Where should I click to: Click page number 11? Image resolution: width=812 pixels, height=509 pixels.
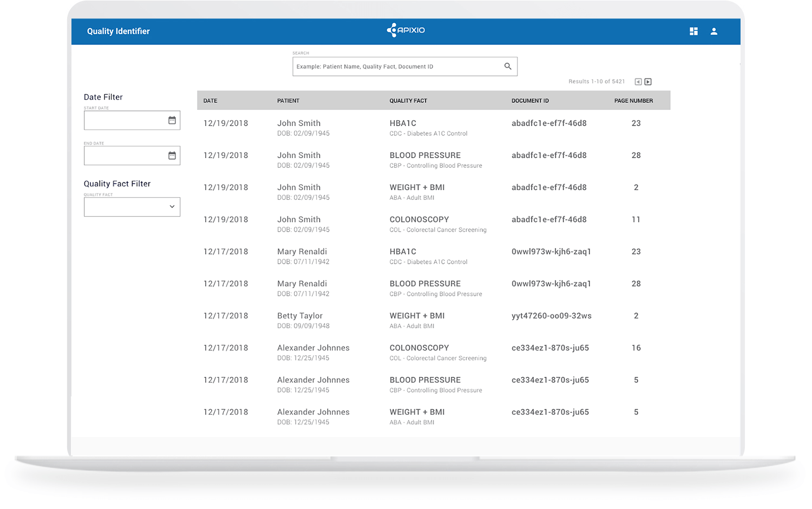click(x=636, y=219)
